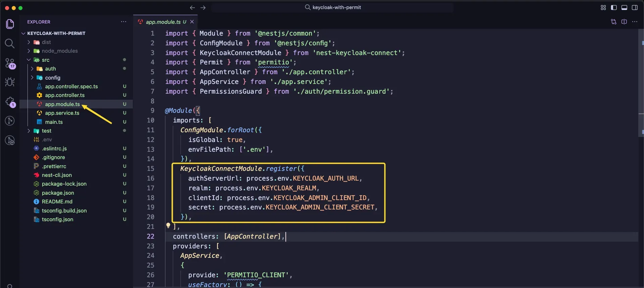Collapse the src folder

46,60
